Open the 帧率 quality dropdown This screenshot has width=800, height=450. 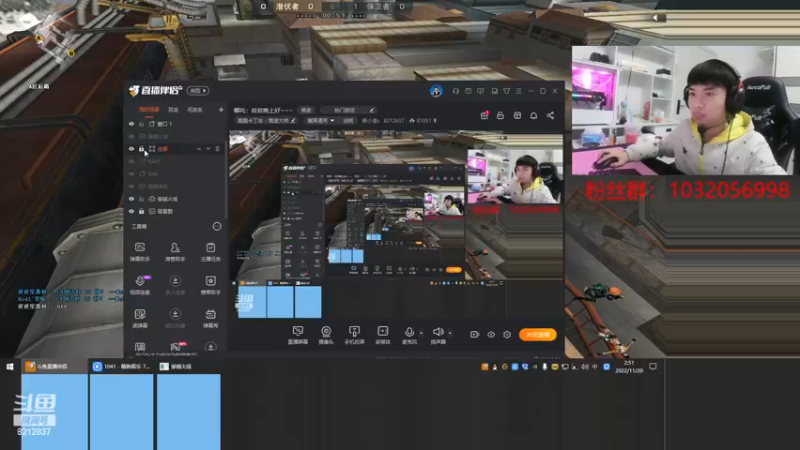(320, 121)
